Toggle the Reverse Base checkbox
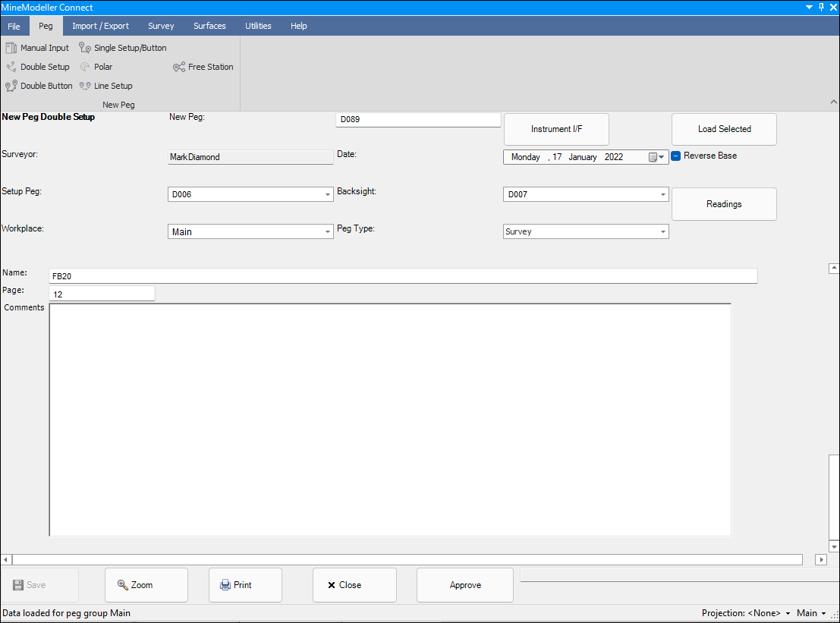The width and height of the screenshot is (840, 623). tap(676, 156)
